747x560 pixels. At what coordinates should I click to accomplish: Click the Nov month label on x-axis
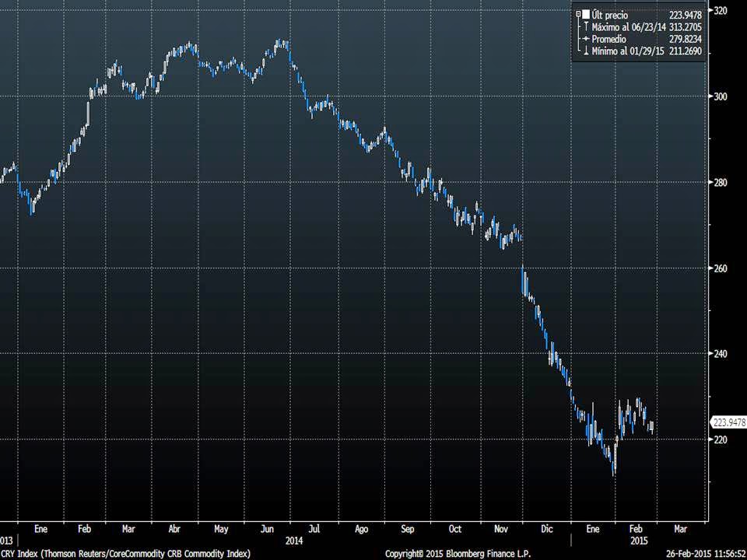click(x=501, y=529)
